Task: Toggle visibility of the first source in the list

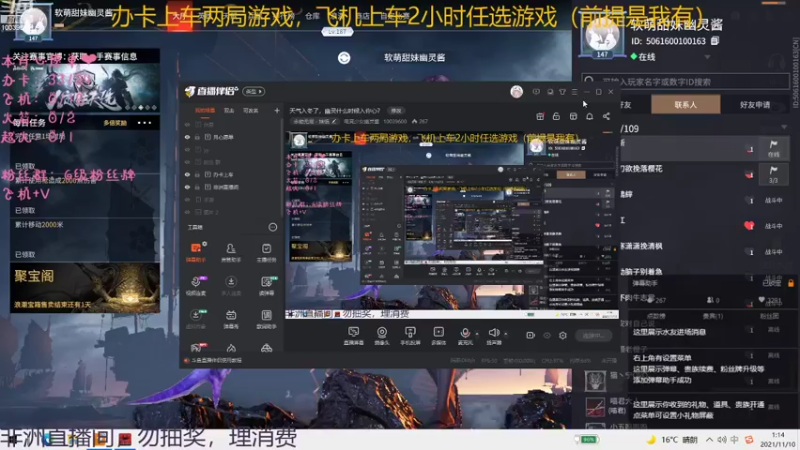Action: click(187, 124)
